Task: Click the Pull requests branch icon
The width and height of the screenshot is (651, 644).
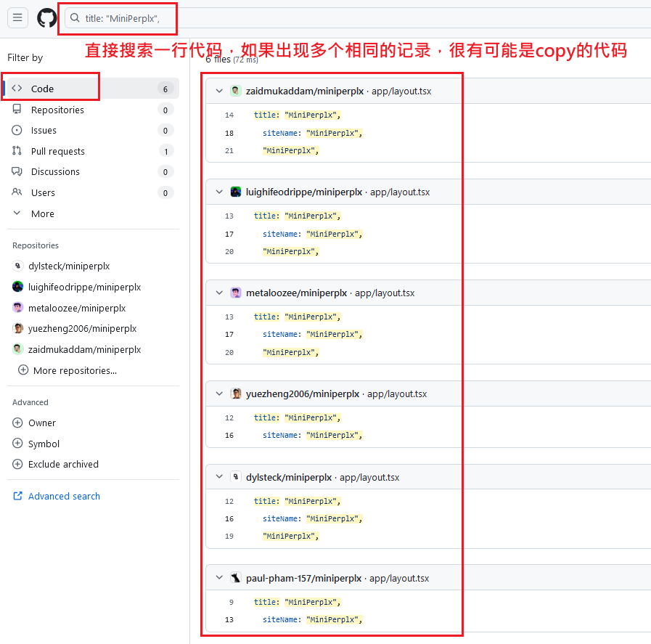Action: click(17, 151)
